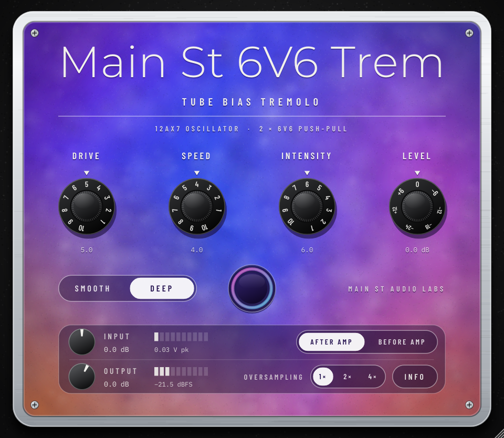Click the small INPUT gain knob
504x438 pixels.
pyautogui.click(x=82, y=341)
